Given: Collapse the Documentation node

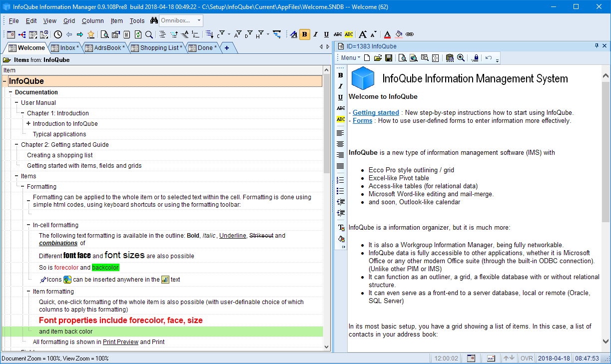Looking at the screenshot, I should [10, 92].
